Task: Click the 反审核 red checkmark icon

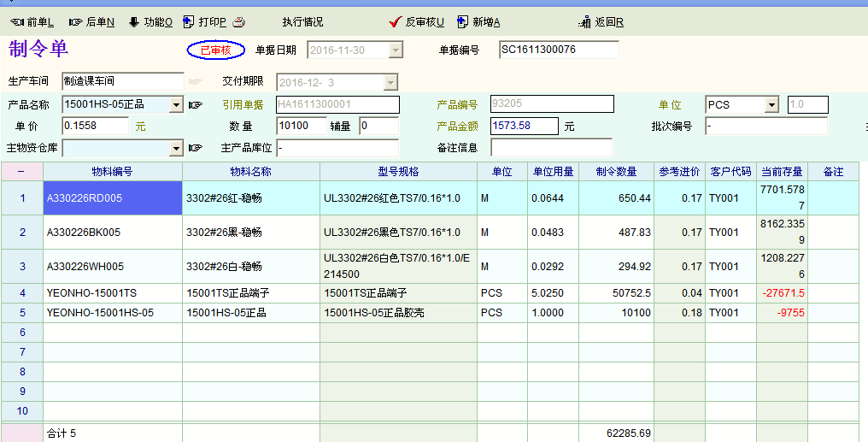Action: click(x=395, y=22)
